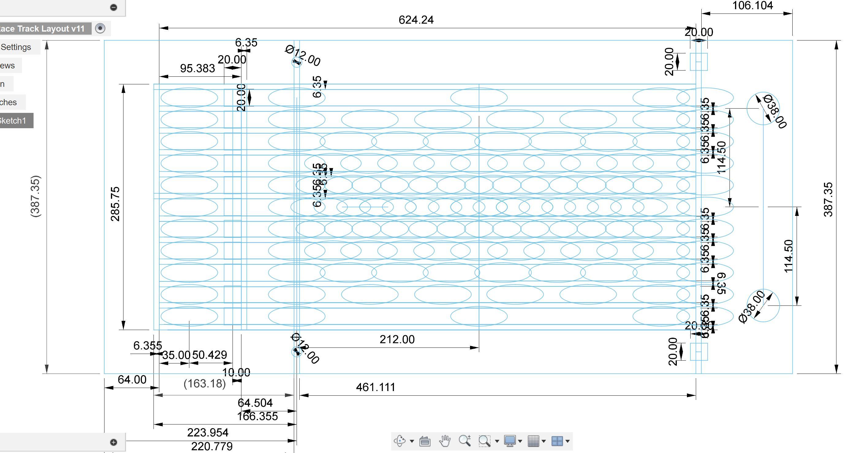
Task: Select the 64.00 dimension text
Action: [132, 380]
